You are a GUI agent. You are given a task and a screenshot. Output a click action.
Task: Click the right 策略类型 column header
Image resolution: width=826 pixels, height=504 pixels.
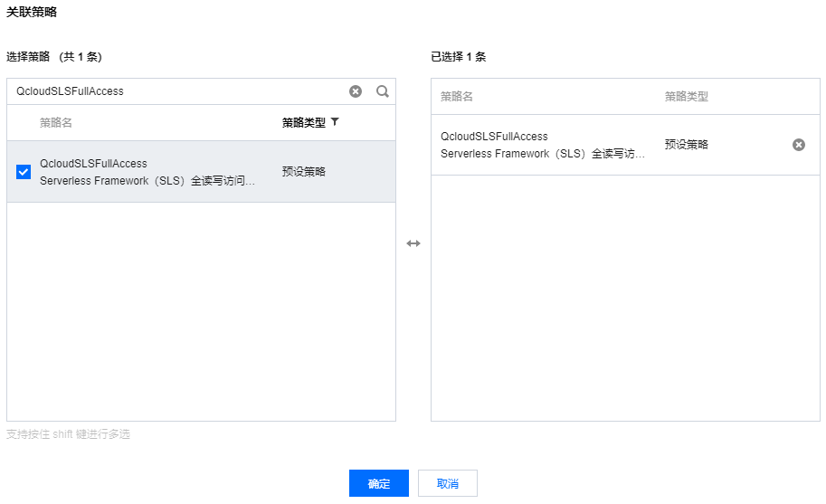click(687, 97)
